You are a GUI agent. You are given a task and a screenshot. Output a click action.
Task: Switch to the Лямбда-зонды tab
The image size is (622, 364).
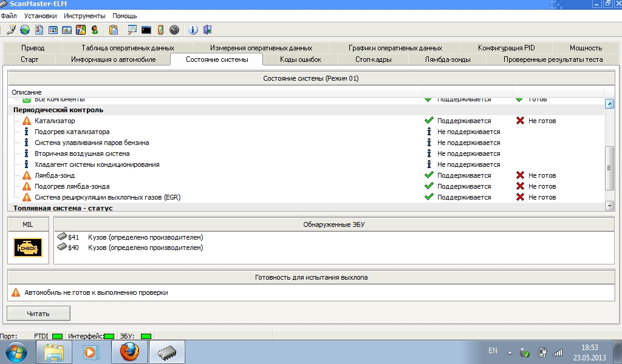click(448, 59)
